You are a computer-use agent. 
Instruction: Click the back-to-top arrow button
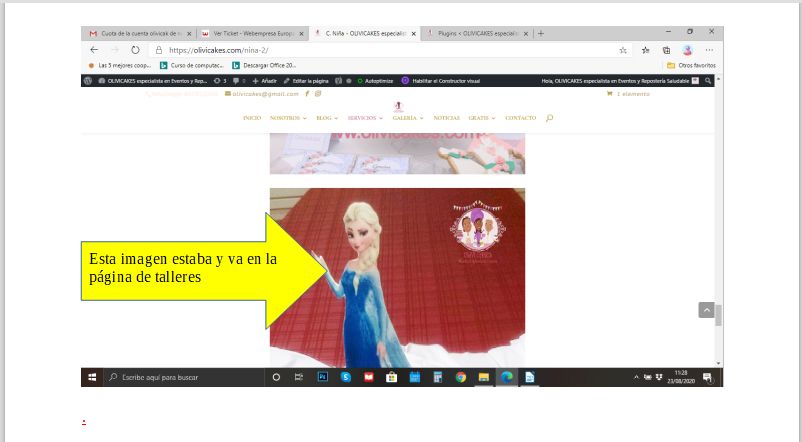[706, 310]
